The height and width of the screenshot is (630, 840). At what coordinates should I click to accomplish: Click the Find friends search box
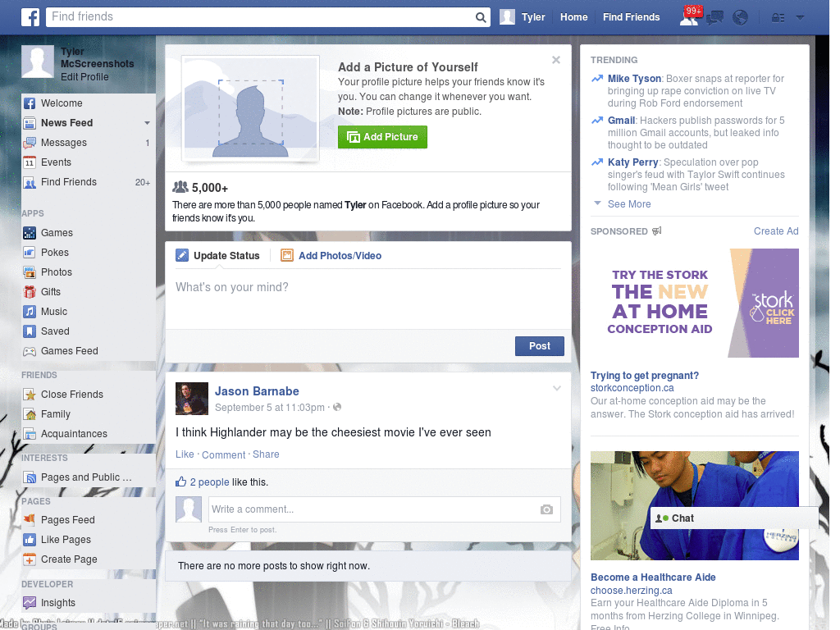click(x=260, y=17)
